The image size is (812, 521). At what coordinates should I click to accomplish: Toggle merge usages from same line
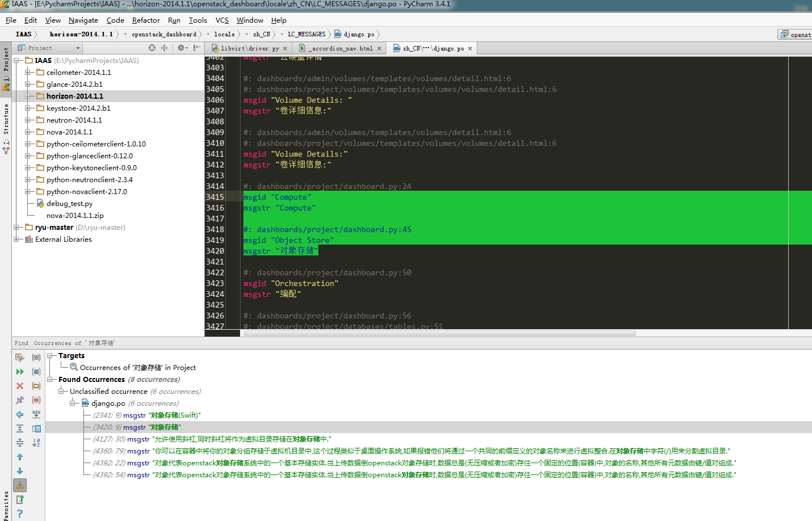(x=36, y=414)
